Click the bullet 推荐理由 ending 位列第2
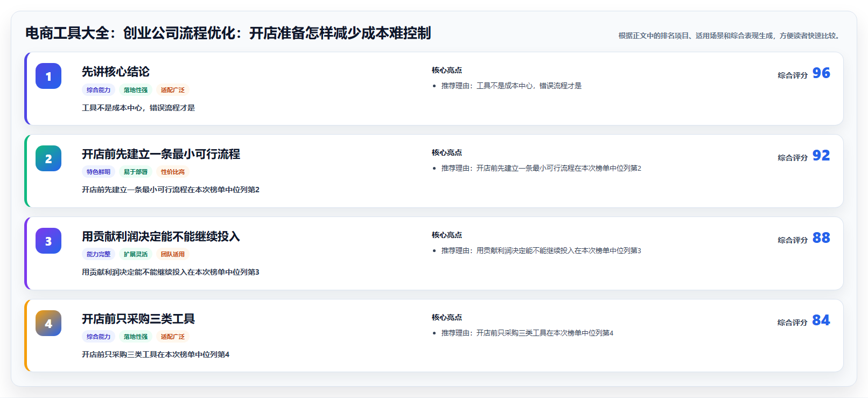Viewport: 868px width, 398px height. pyautogui.click(x=541, y=168)
